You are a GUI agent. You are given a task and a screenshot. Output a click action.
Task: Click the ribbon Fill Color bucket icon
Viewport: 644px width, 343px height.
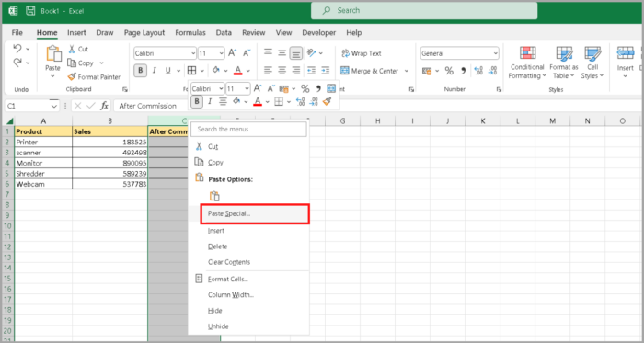coord(215,71)
